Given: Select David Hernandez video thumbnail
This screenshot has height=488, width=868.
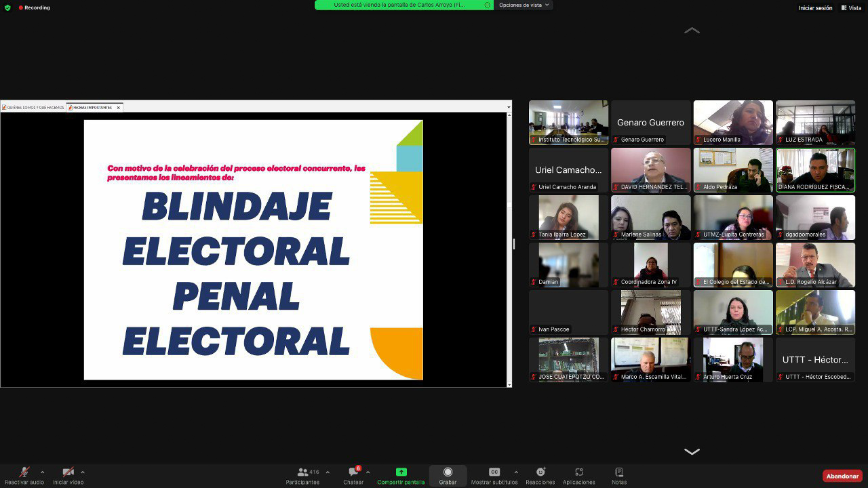Looking at the screenshot, I should [651, 170].
